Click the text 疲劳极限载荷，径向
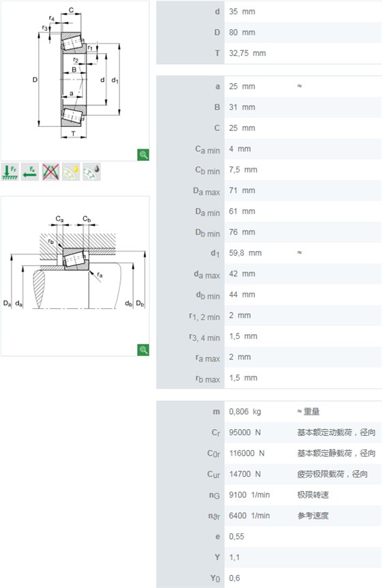Image resolution: width=382 pixels, height=588 pixels. click(x=332, y=474)
